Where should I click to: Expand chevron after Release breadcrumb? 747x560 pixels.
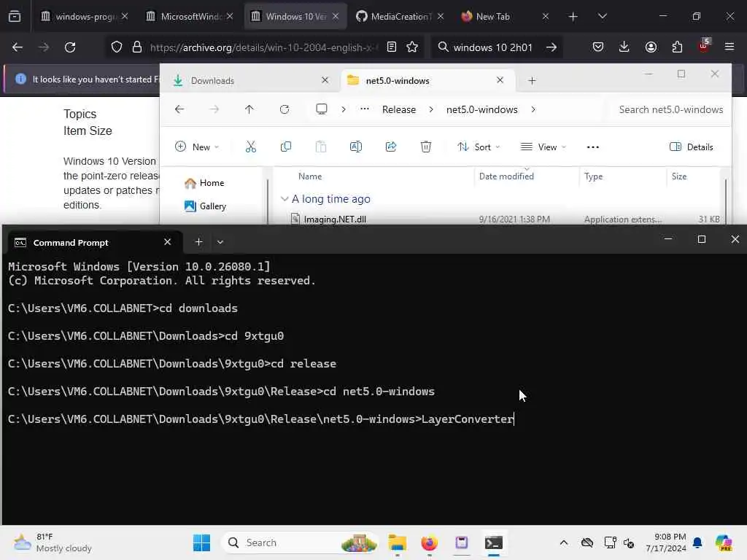431,109
